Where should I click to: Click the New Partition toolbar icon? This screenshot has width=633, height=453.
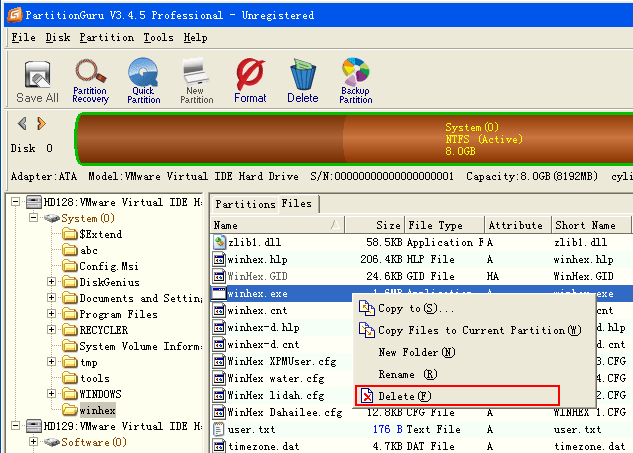pos(196,81)
